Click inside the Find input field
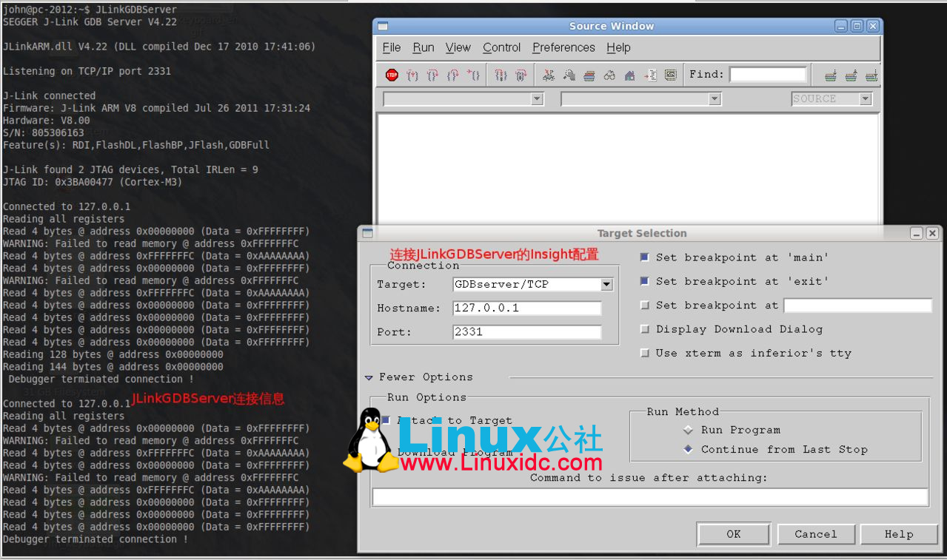 tap(768, 74)
